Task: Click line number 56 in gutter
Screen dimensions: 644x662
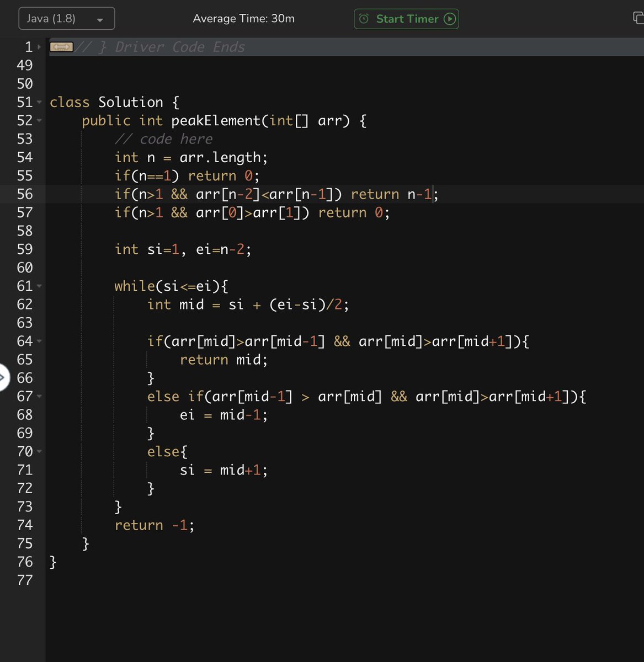Action: click(25, 194)
